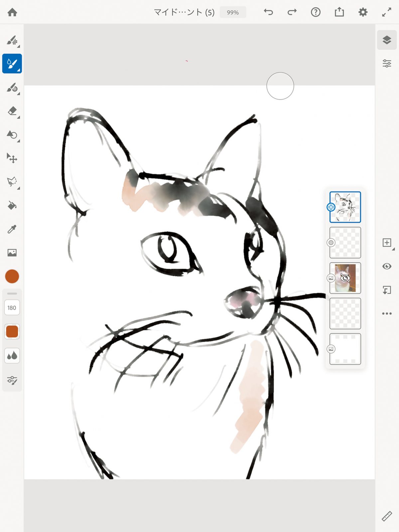The image size is (399, 532).
Task: Select the Live brush watercolor tool
Action: point(12,64)
